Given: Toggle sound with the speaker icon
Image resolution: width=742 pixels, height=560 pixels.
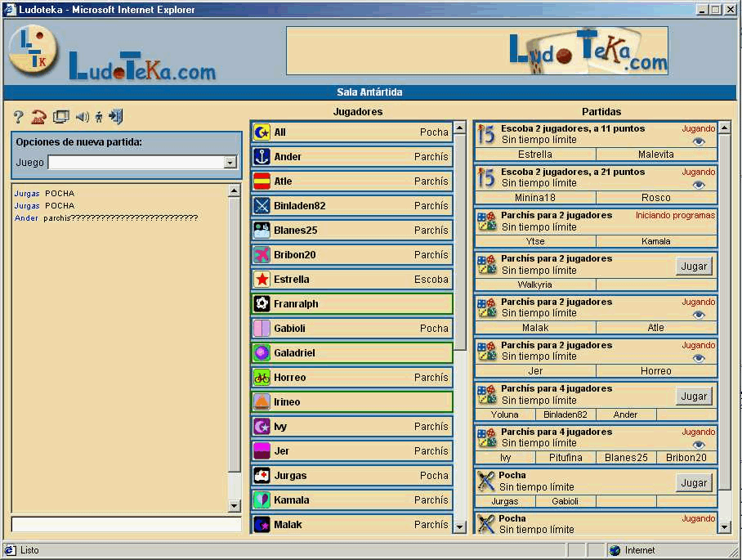Looking at the screenshot, I should [x=82, y=117].
